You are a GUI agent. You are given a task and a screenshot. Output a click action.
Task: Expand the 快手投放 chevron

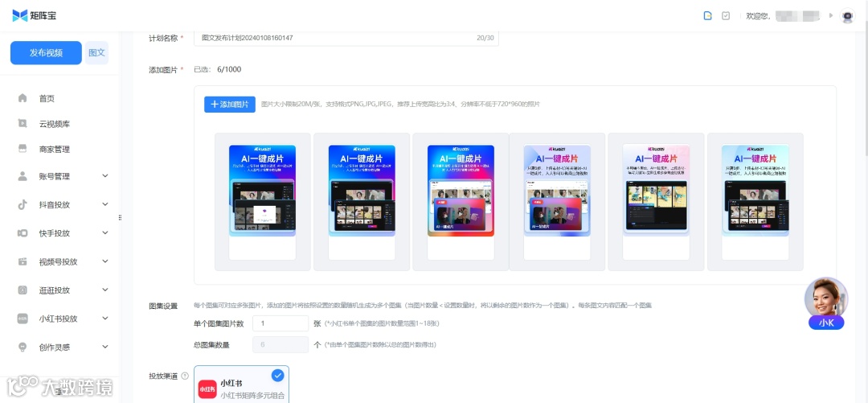(105, 232)
